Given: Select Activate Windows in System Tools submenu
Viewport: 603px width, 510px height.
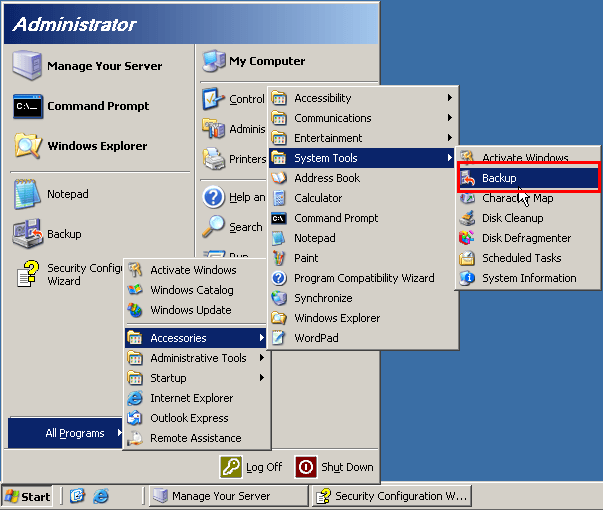Looking at the screenshot, I should pyautogui.click(x=528, y=157).
